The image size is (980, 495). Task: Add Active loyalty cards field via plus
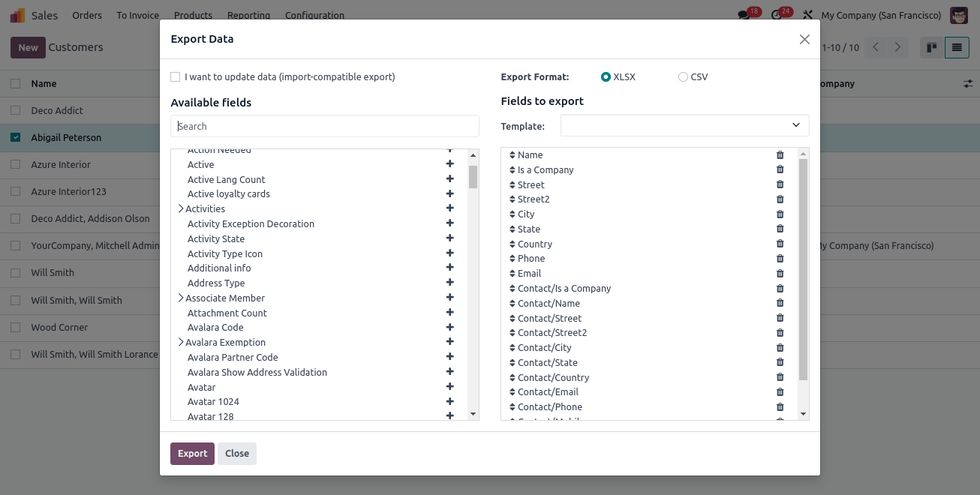click(450, 193)
